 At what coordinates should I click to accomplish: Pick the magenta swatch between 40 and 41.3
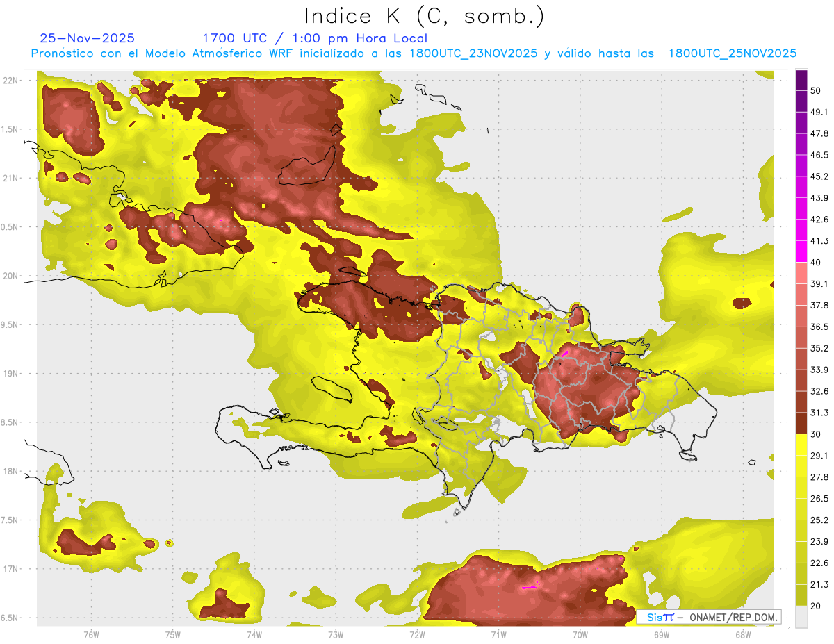point(802,251)
